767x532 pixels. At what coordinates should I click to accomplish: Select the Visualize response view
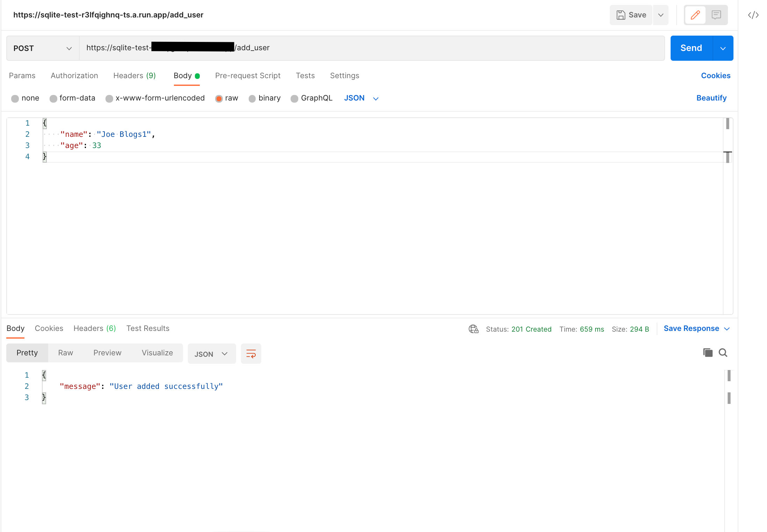point(157,353)
